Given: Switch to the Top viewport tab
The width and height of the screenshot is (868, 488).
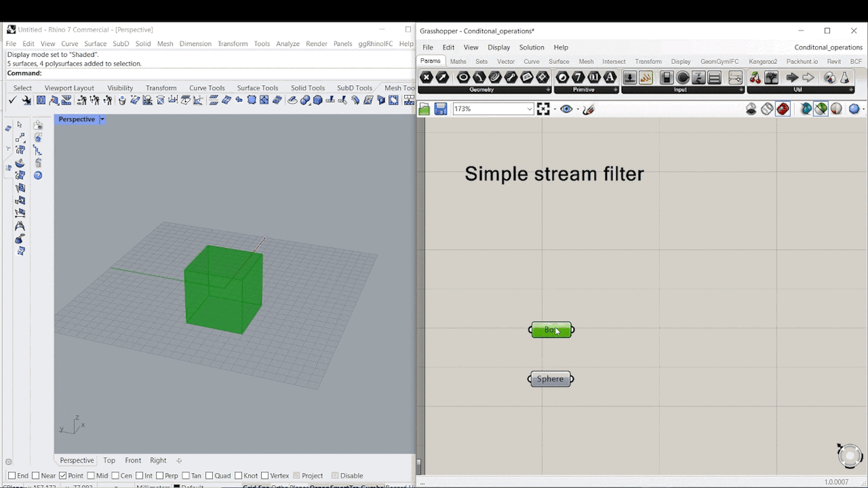Looking at the screenshot, I should coord(109,460).
